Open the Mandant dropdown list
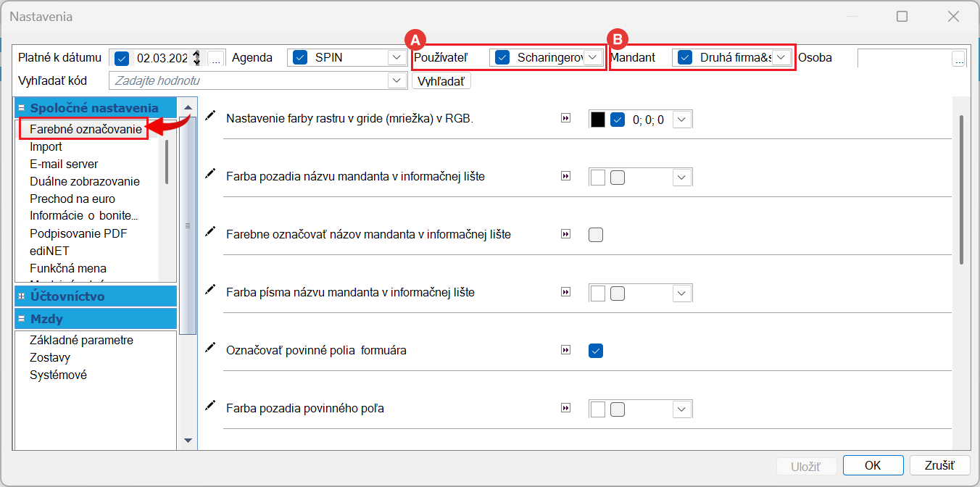Image resolution: width=980 pixels, height=487 pixels. point(781,58)
